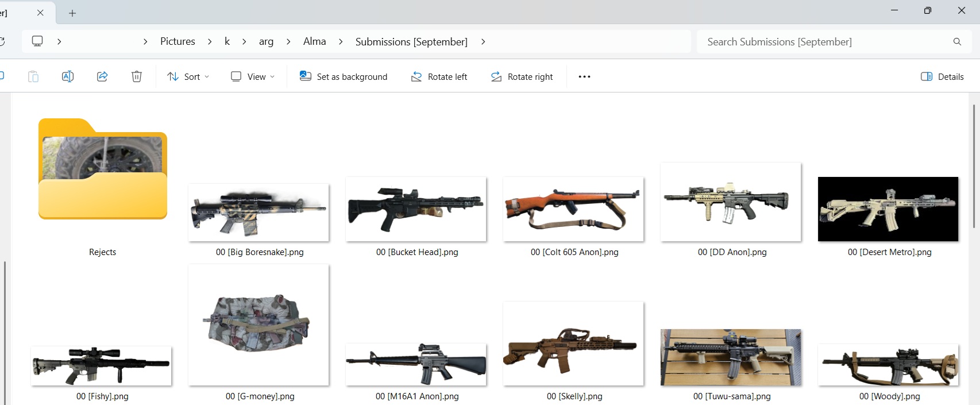Select 00 [Tuwu-sama].png thumbnail
Image resolution: width=980 pixels, height=405 pixels.
click(731, 357)
